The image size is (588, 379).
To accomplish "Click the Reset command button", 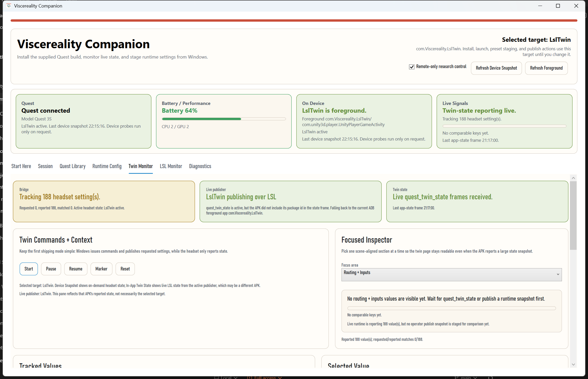I will [x=125, y=269].
